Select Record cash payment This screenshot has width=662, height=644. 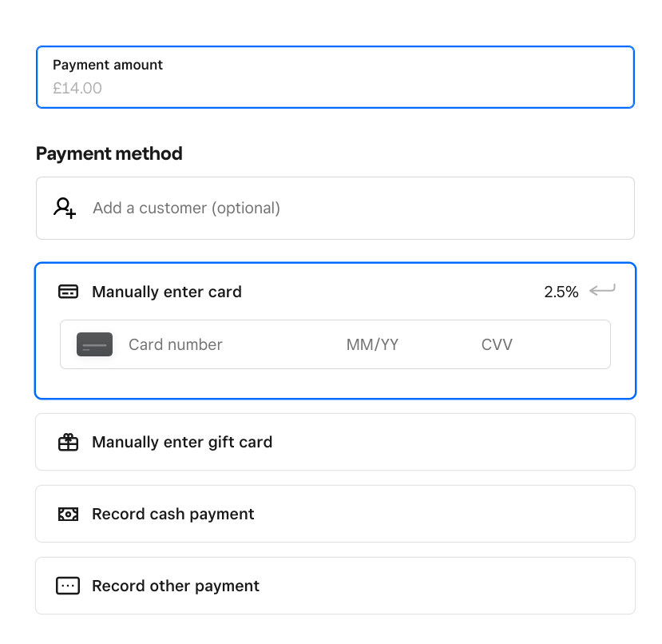point(173,514)
